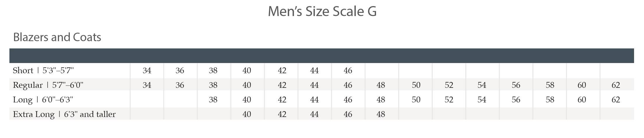This screenshot has height=138, width=644.
Task: Pick size 58 in the Regular row
Action: pyautogui.click(x=550, y=85)
